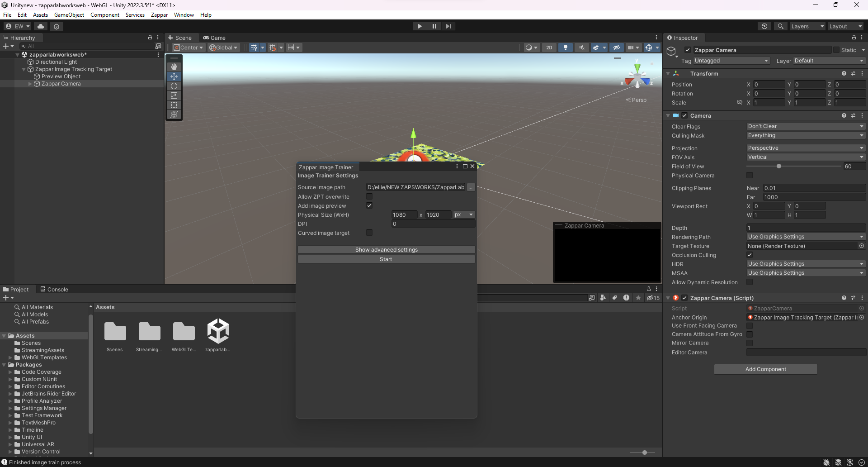Enable Physical Camera checkbox
868x467 pixels.
pos(750,175)
